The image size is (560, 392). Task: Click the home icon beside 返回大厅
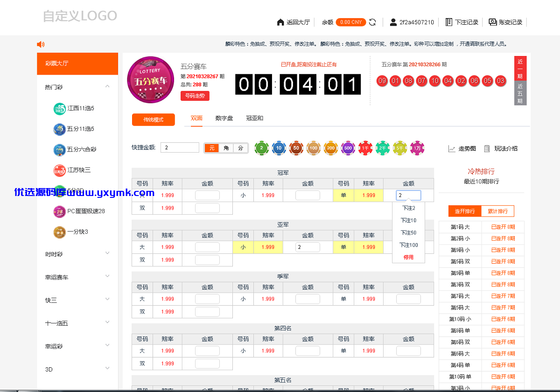pos(280,22)
